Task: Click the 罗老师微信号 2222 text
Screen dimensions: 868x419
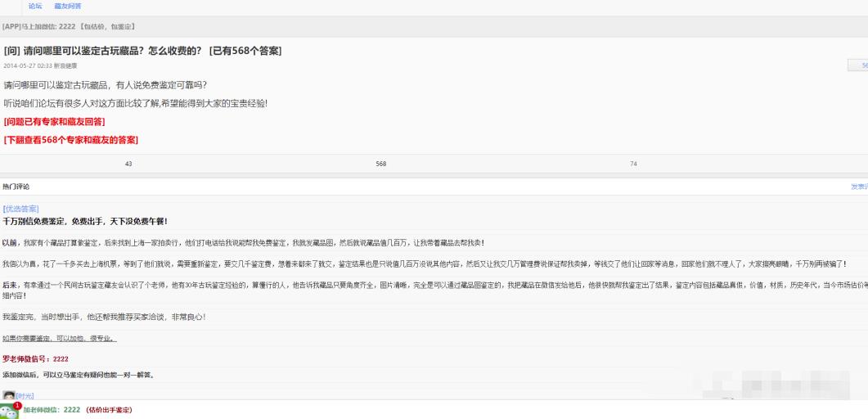Action: [35, 358]
